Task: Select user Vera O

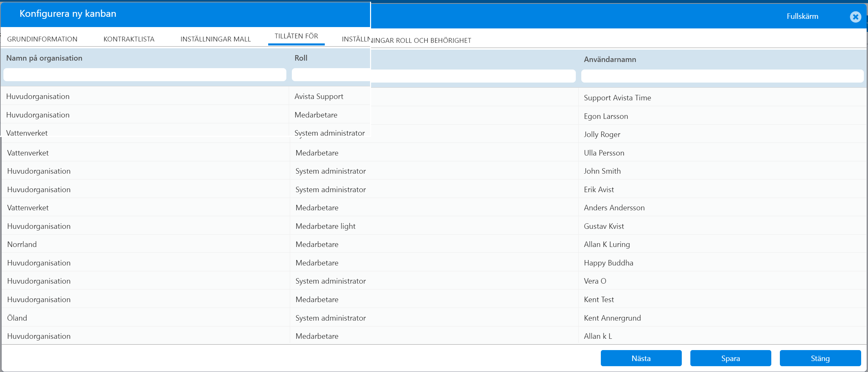Action: pyautogui.click(x=595, y=281)
